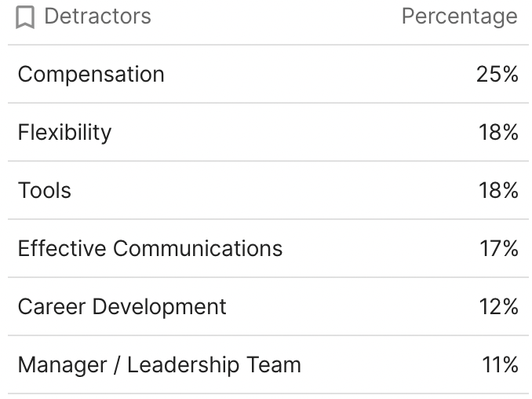Click the 18% value for Tools
Viewport: 532px width, 399px height.
[498, 191]
